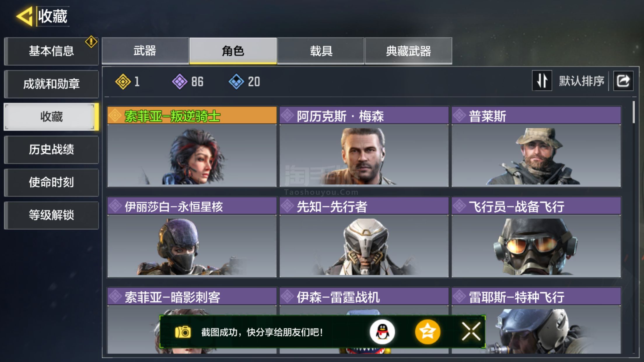Dismiss the screenshot success notification
The width and height of the screenshot is (644, 362).
(x=471, y=332)
